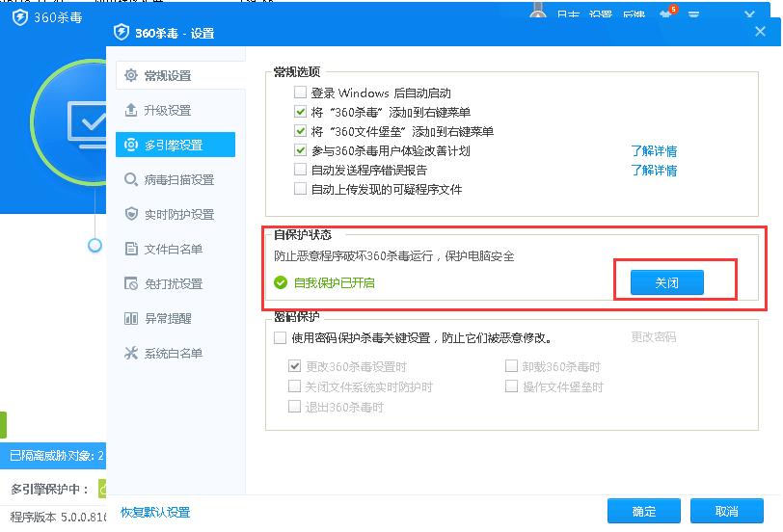Click the 密码保护 group heading
The image size is (783, 532).
(x=297, y=316)
